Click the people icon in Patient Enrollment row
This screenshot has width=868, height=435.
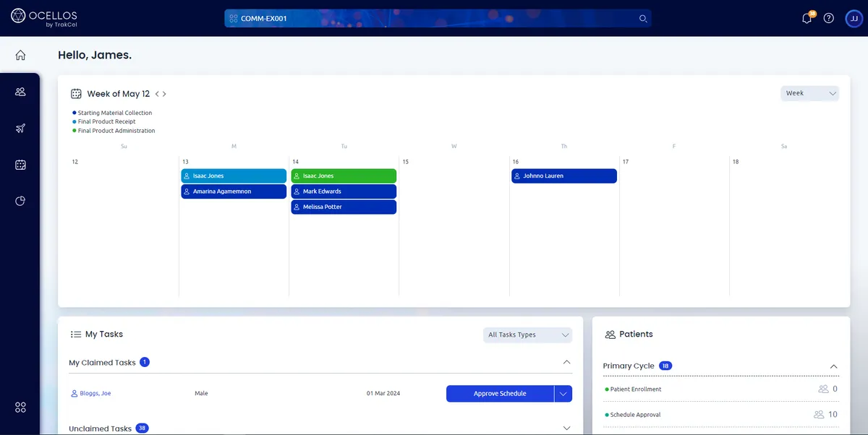(x=822, y=389)
